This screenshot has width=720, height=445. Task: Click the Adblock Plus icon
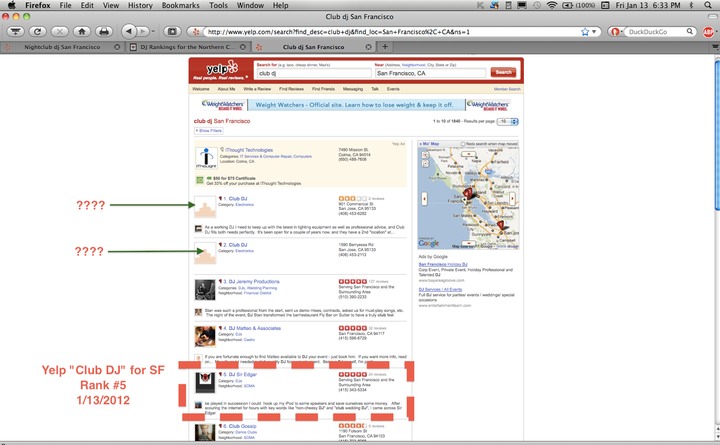[x=708, y=32]
